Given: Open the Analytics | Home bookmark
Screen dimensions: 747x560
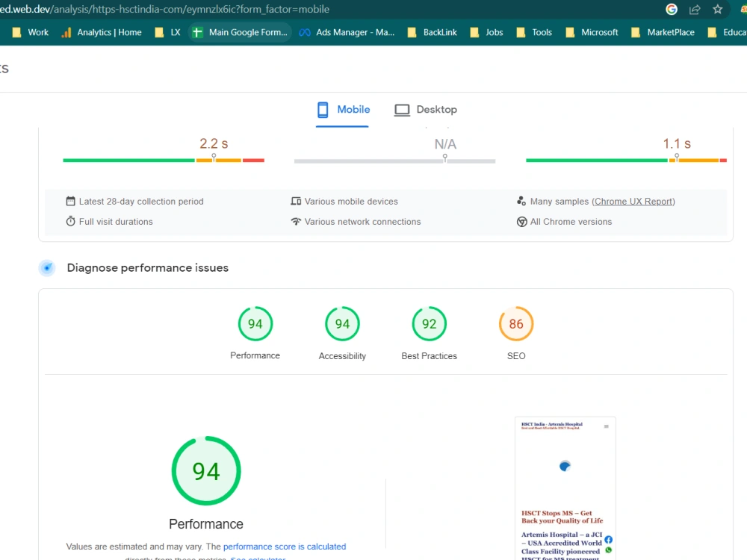Looking at the screenshot, I should (102, 32).
